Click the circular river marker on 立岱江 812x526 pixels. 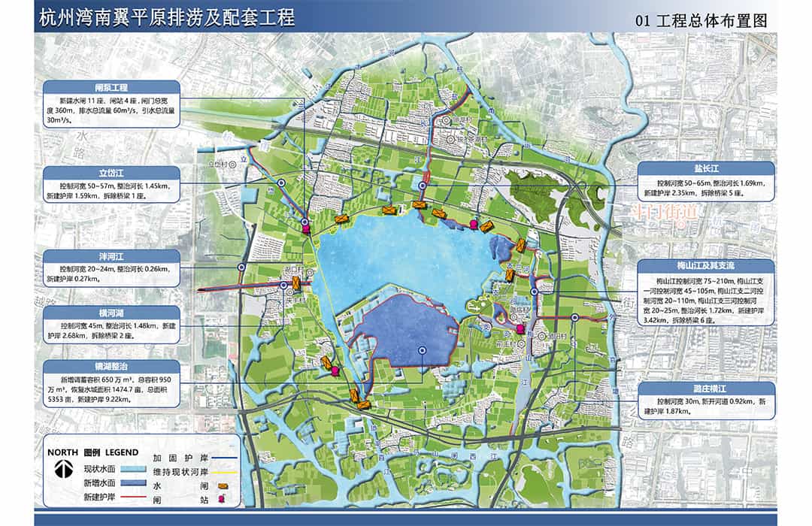pyautogui.click(x=282, y=183)
